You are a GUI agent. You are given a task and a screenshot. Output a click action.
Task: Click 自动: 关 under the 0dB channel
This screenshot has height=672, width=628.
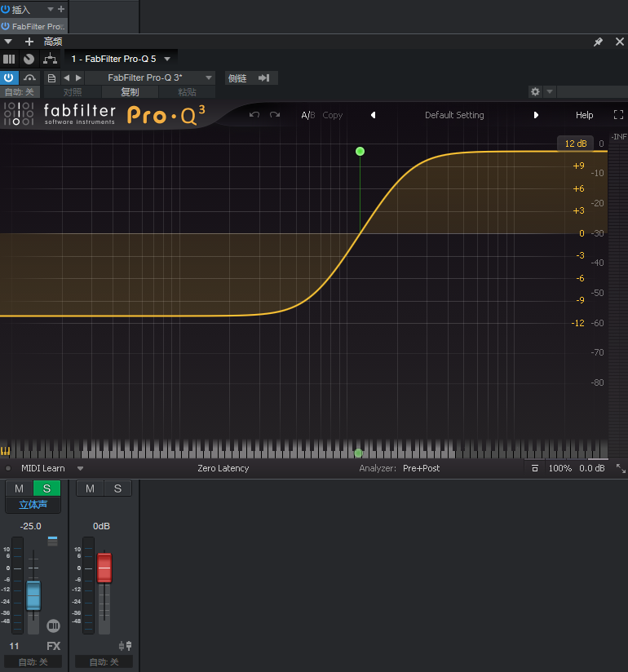(x=104, y=661)
